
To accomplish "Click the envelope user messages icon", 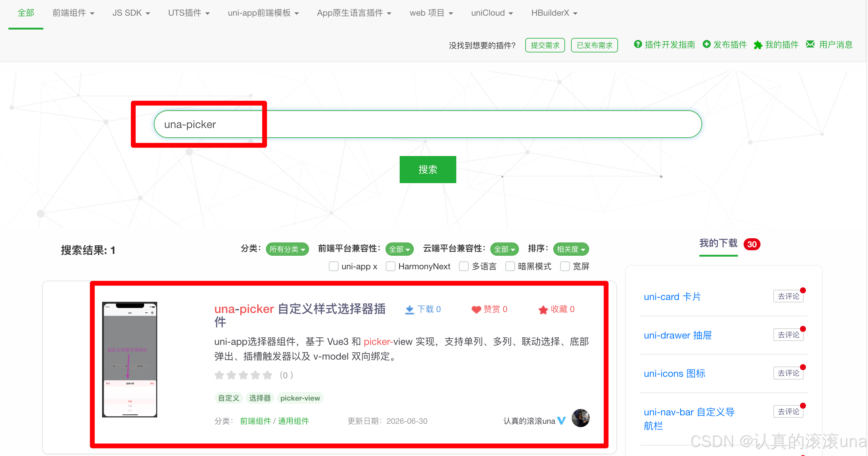I will (x=810, y=44).
